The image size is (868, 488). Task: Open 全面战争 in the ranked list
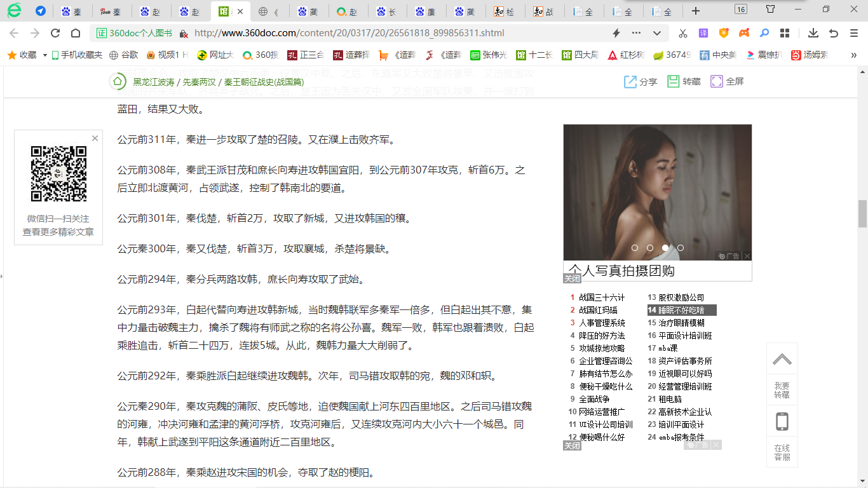click(594, 399)
